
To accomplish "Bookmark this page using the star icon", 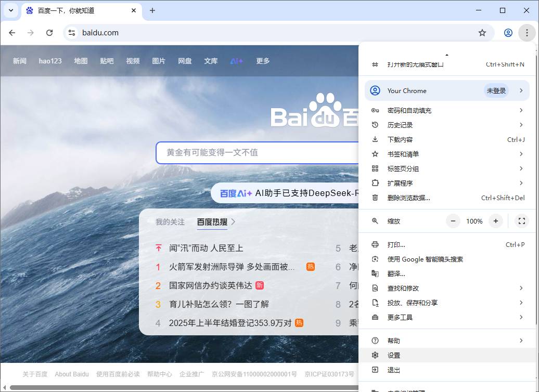I will coord(482,32).
